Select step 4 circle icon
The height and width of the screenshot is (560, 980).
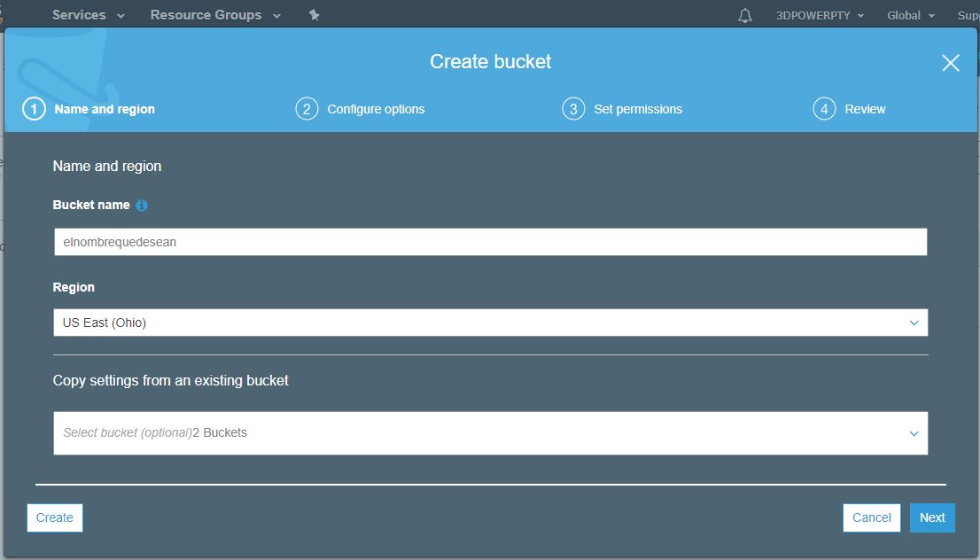pyautogui.click(x=824, y=109)
